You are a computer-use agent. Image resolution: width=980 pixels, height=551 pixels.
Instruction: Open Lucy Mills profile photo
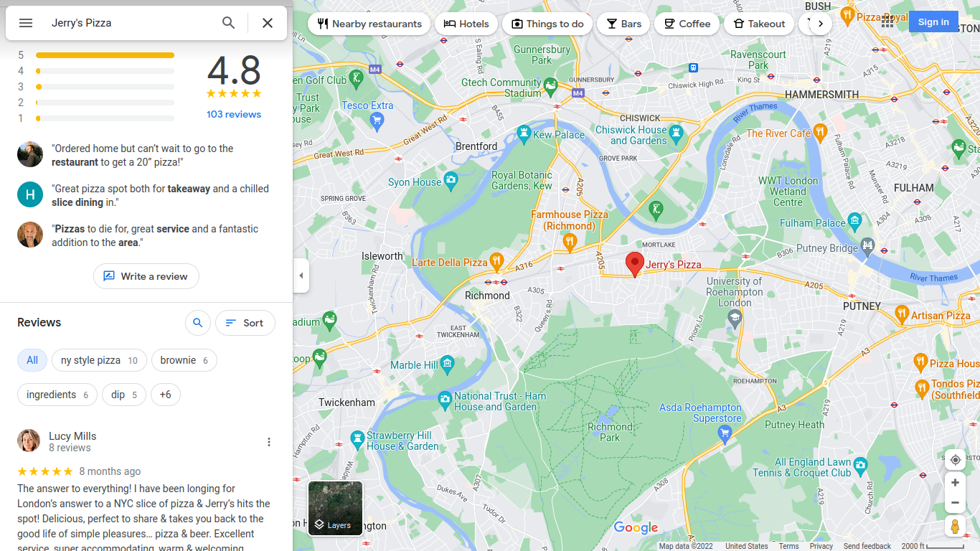29,441
